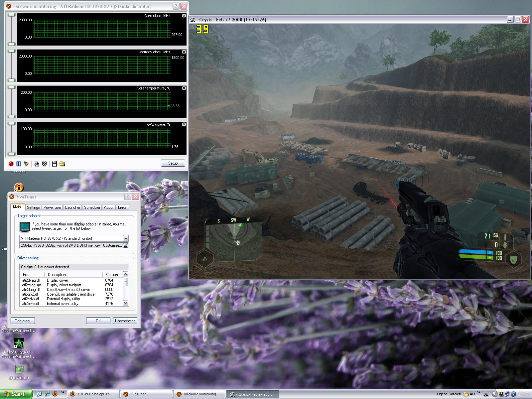Click the Tab order button
The width and height of the screenshot is (532, 399).
23,321
